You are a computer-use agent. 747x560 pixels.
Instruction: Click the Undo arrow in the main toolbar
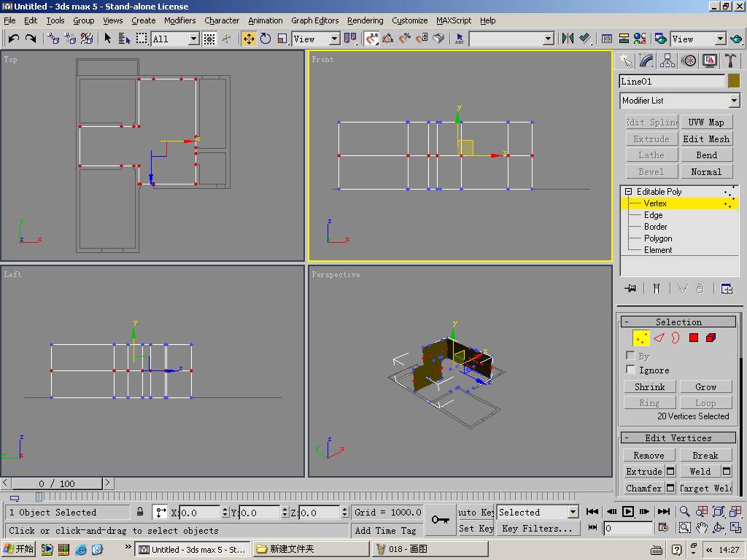point(14,39)
